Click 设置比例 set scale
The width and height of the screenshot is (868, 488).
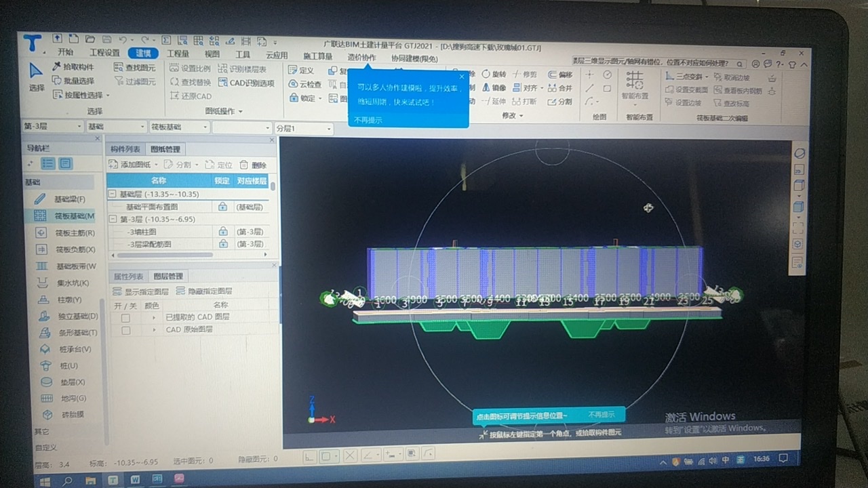tap(190, 68)
